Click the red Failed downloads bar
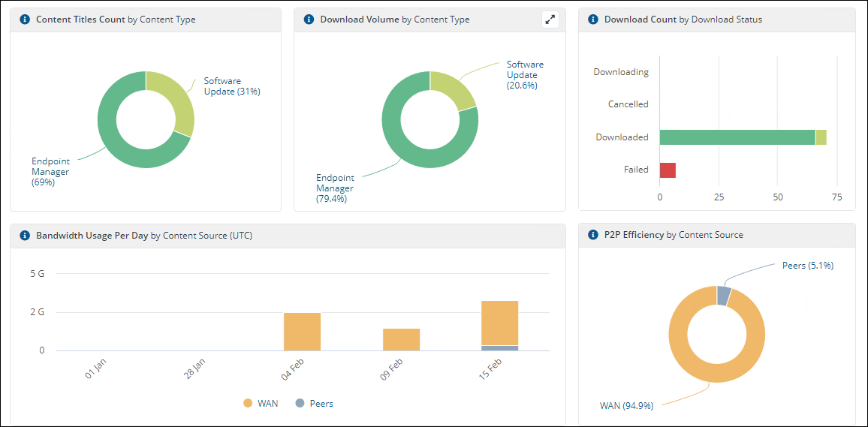 coord(668,170)
